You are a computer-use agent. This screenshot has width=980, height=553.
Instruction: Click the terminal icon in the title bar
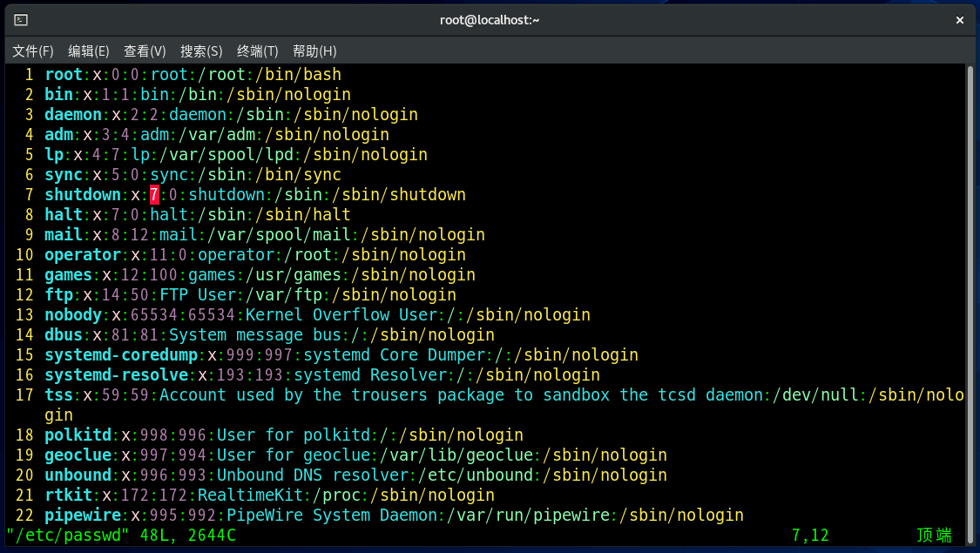[x=21, y=20]
